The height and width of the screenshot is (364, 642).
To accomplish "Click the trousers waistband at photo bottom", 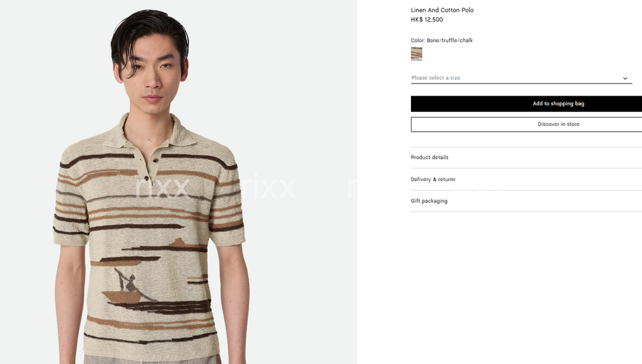I will (x=152, y=360).
